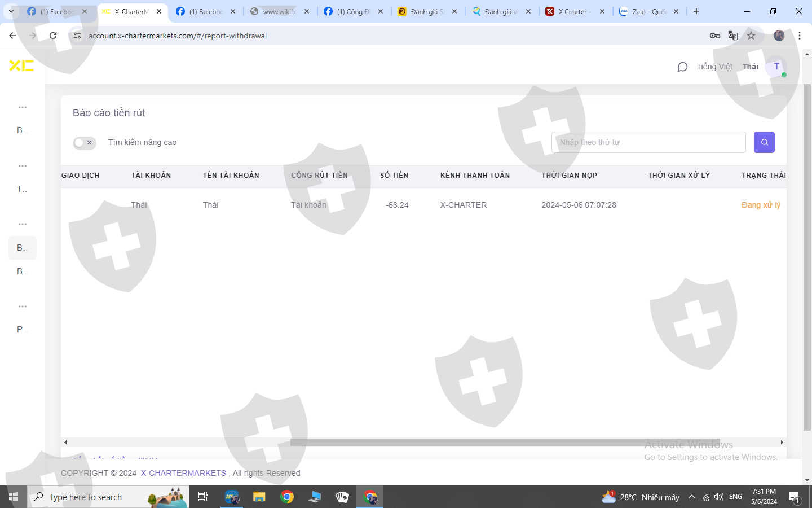Open the P.. sidebar menu item
The width and height of the screenshot is (812, 508).
(x=22, y=330)
